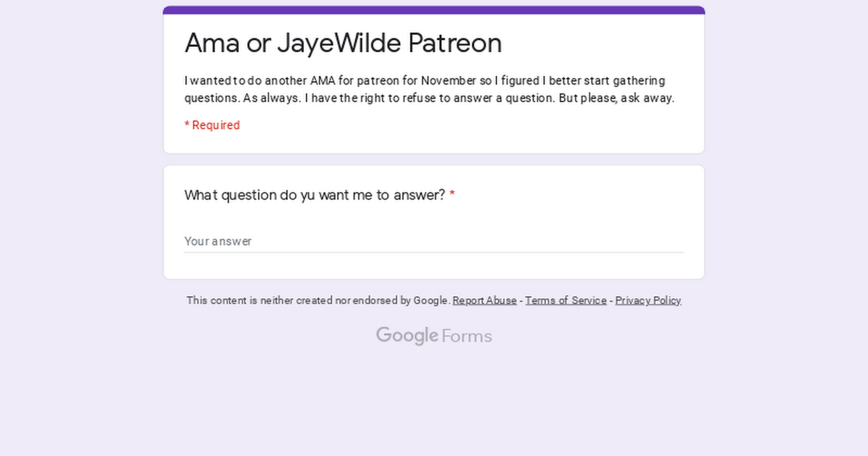This screenshot has width=868, height=456.
Task: Click the red asterisk beside the question
Action: [x=452, y=194]
